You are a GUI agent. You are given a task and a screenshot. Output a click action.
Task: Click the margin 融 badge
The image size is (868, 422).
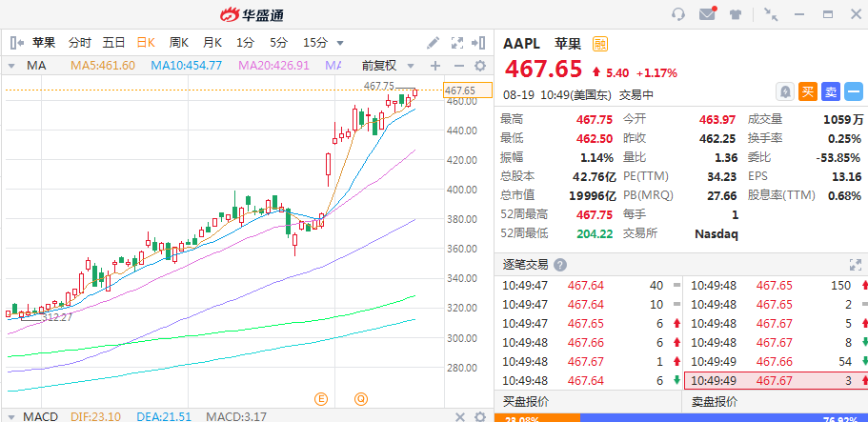(600, 44)
